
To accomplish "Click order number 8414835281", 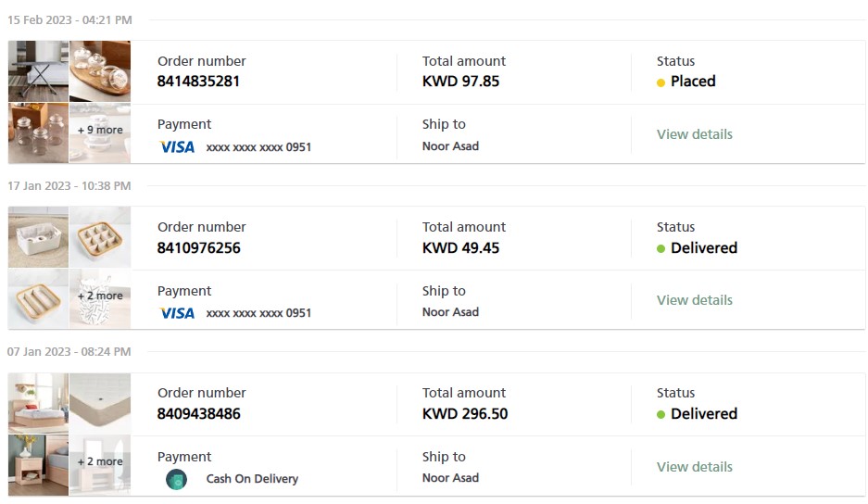I will tap(198, 82).
